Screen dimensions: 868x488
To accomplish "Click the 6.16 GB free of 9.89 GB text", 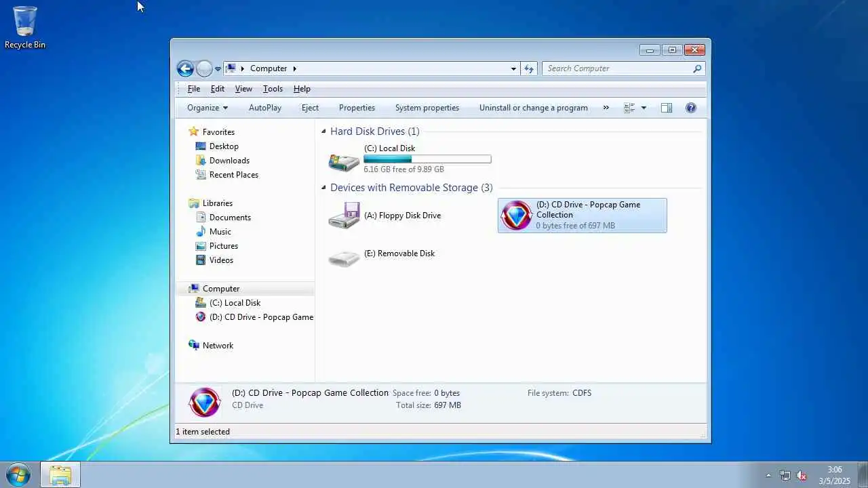I will point(404,169).
